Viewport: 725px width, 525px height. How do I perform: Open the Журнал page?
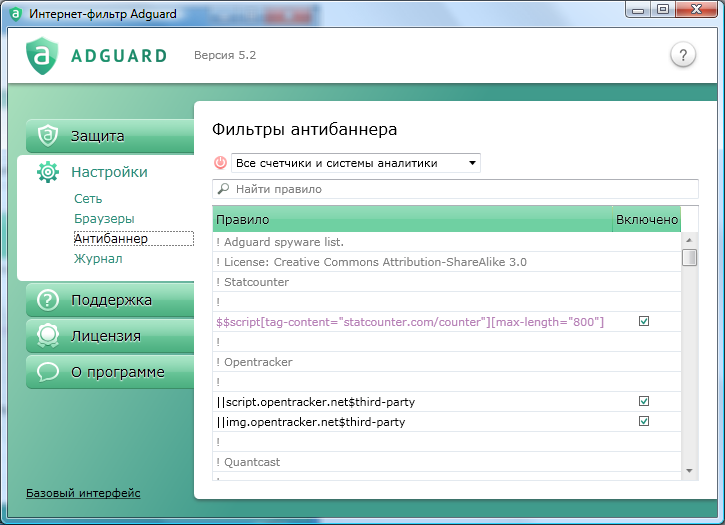pos(98,258)
